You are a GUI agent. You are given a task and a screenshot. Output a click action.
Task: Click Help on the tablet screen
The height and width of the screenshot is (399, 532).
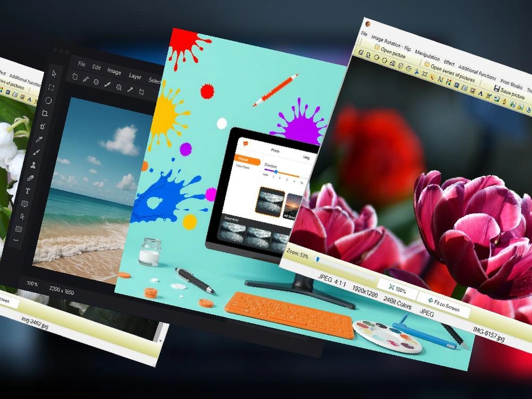[307, 157]
